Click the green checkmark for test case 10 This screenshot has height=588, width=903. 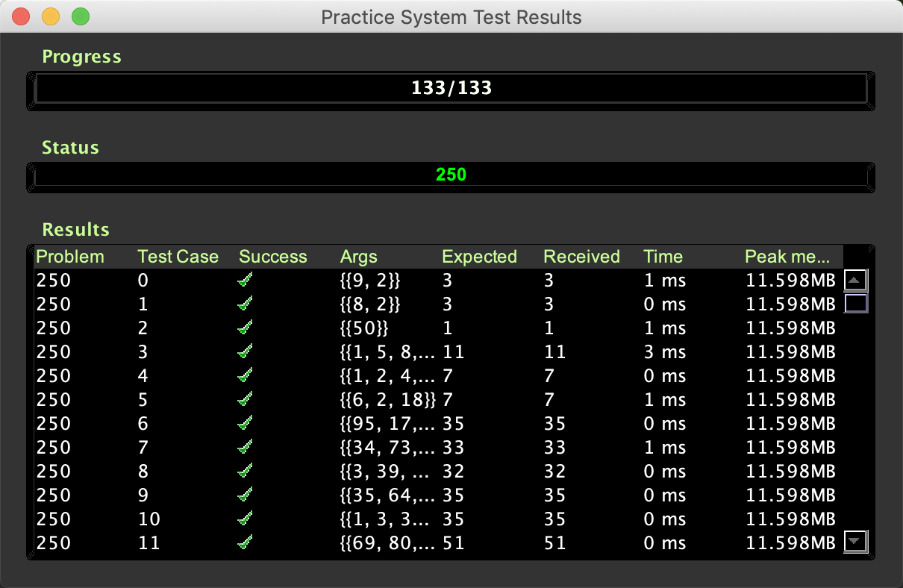(244, 519)
